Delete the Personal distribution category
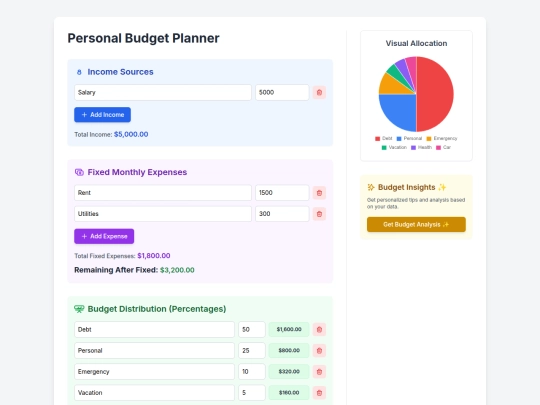 click(x=319, y=351)
